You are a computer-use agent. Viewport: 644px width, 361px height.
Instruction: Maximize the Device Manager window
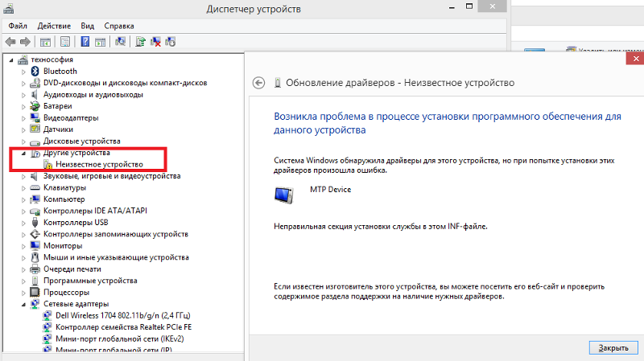point(469,6)
